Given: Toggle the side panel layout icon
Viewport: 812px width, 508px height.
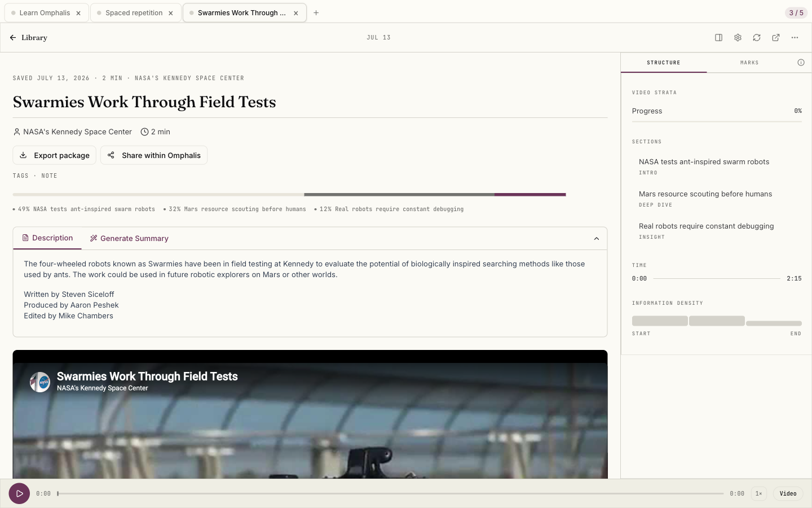Looking at the screenshot, I should coord(718,38).
